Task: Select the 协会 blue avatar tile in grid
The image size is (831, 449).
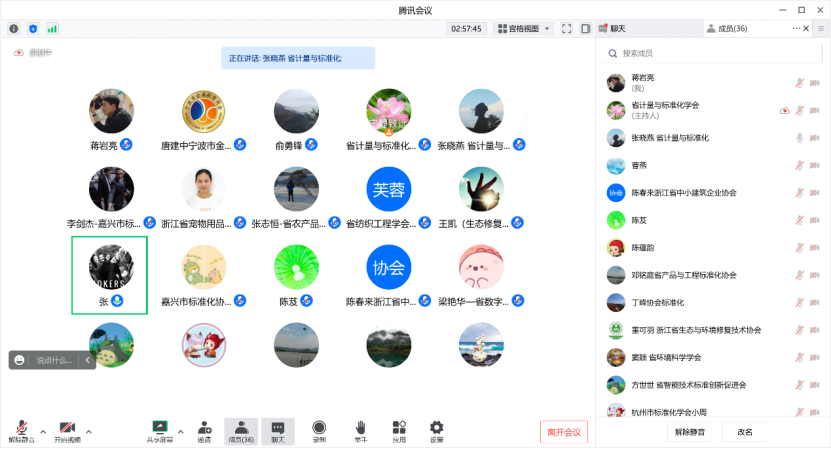Action: pos(388,267)
